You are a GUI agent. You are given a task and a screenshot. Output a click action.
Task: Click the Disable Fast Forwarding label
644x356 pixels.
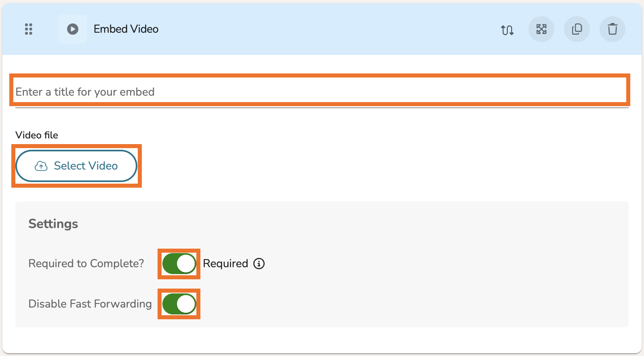[90, 304]
